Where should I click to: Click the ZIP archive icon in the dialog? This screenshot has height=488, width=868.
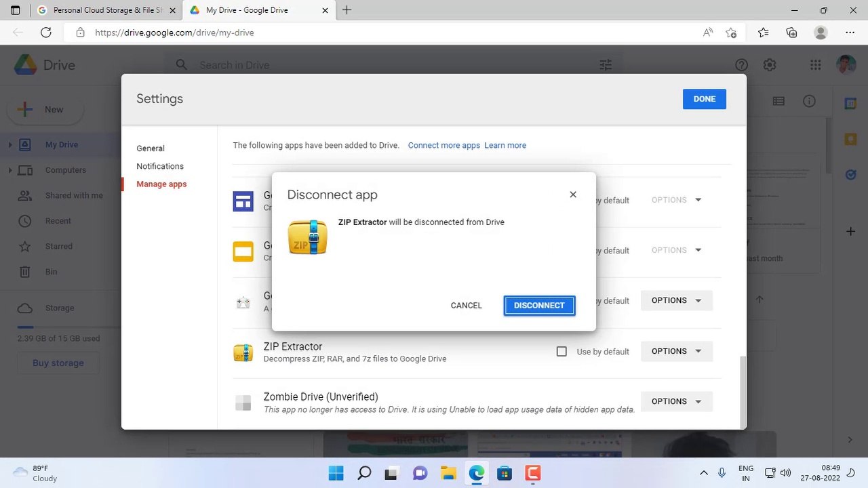pos(307,237)
